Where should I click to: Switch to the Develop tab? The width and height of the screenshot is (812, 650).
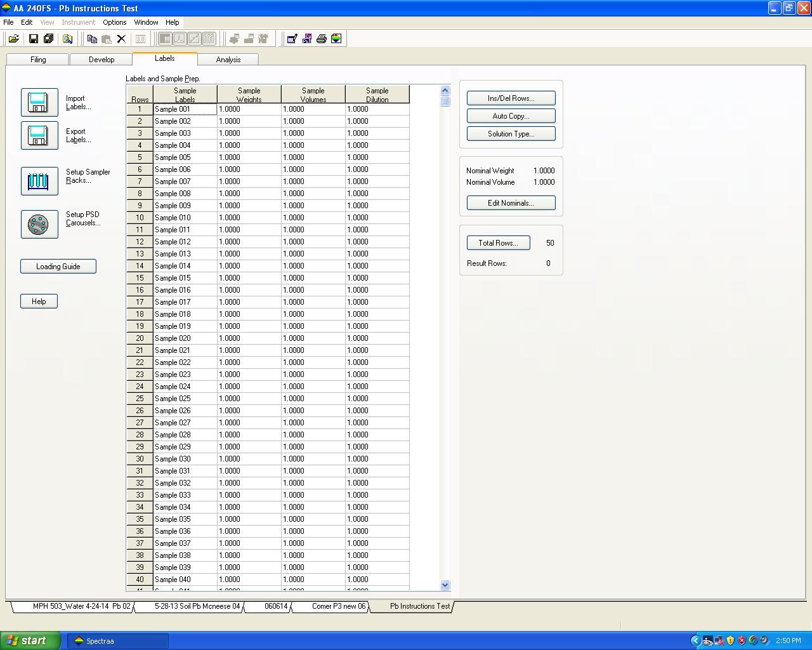101,60
